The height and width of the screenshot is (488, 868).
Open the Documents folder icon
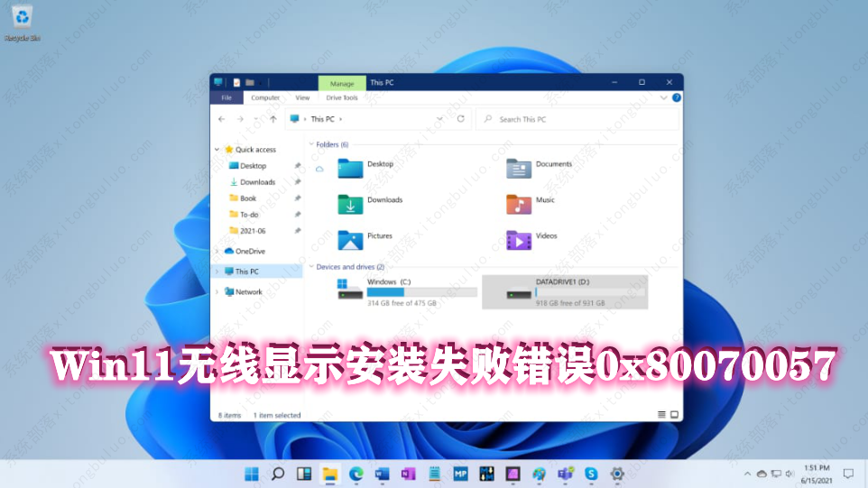519,168
